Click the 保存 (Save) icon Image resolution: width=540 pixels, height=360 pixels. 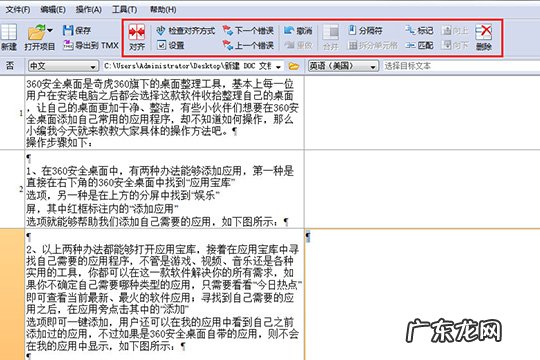point(68,30)
